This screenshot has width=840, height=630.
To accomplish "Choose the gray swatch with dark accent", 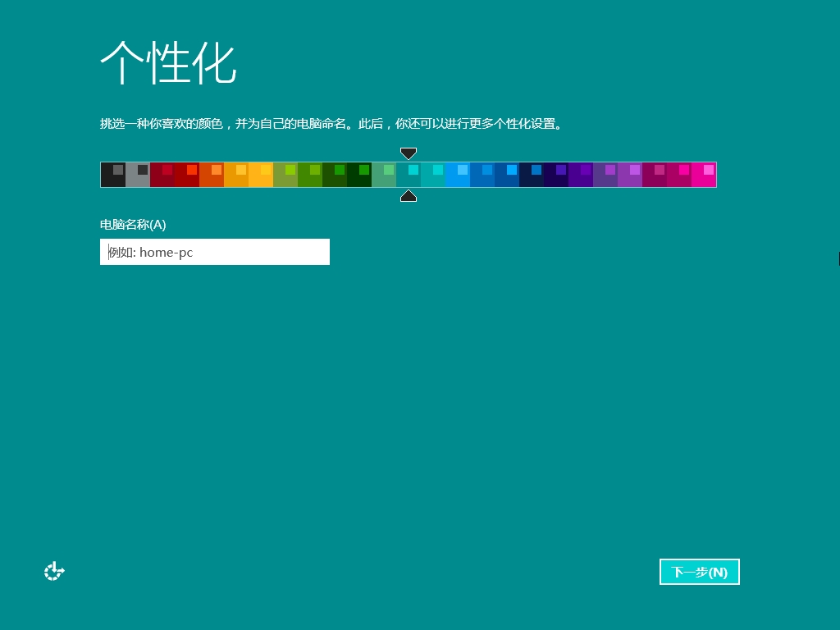I will click(138, 175).
